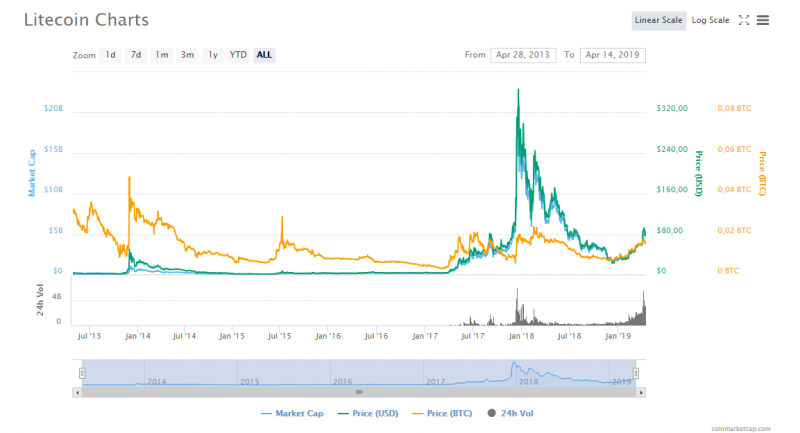Click the Jan '18 x-axis label
This screenshot has height=433, width=800.
[x=521, y=336]
